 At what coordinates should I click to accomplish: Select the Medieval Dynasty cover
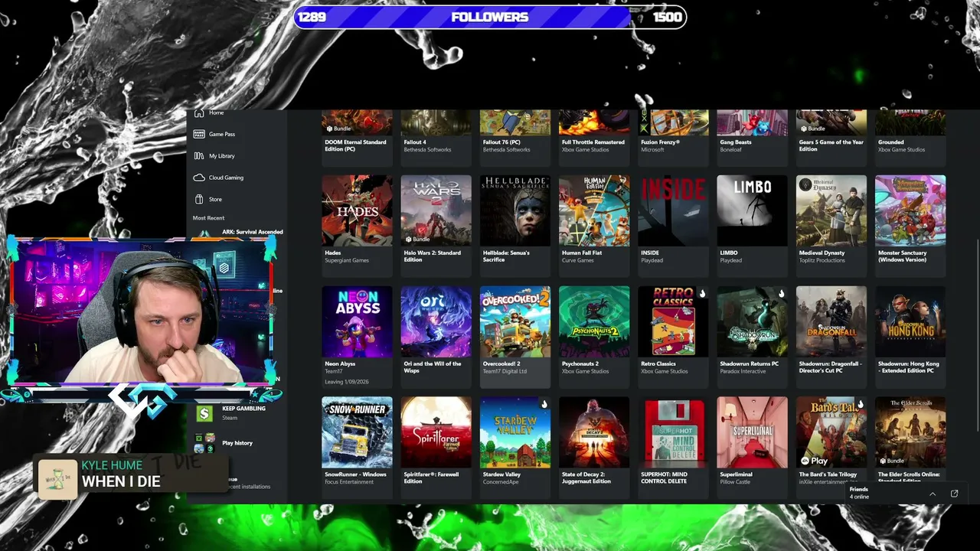(831, 210)
